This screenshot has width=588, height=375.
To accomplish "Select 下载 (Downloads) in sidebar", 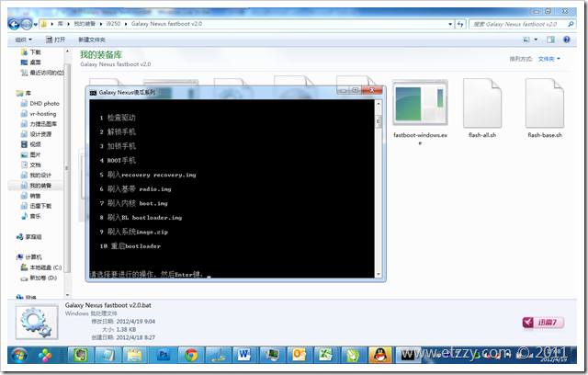I will click(x=31, y=52).
